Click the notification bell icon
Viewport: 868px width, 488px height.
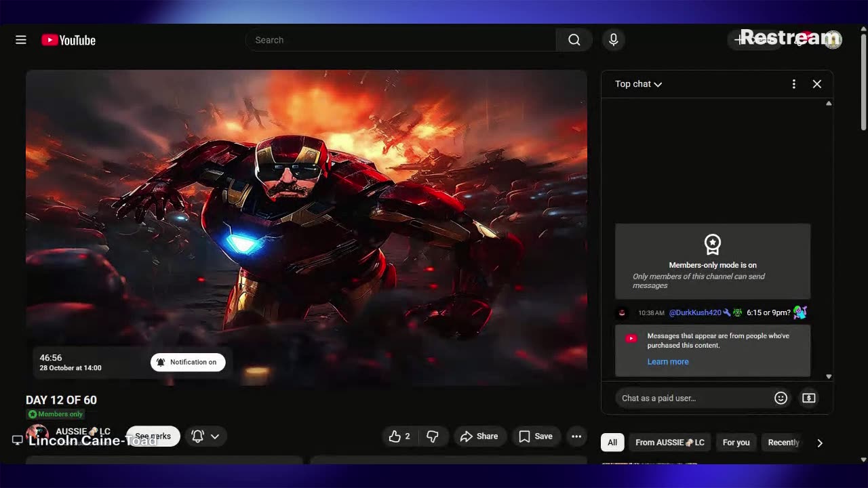tap(198, 436)
